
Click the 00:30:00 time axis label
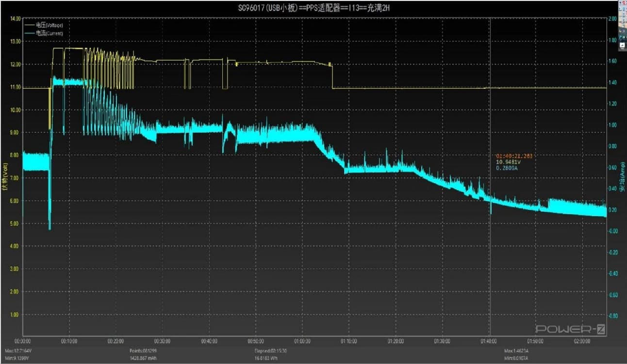click(163, 341)
